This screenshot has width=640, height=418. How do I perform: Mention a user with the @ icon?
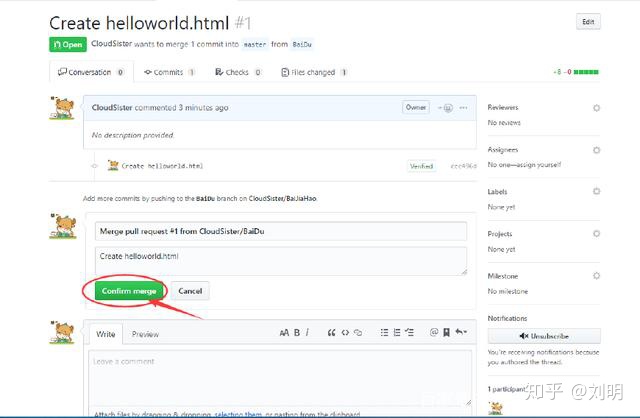coord(434,333)
